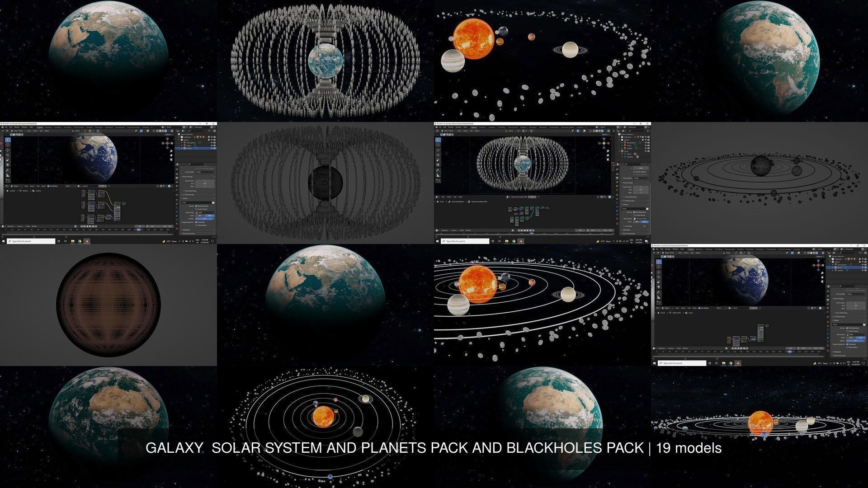Click pan hand icon in cloud material screenshot
This screenshot has height=488, width=868.
(822, 277)
